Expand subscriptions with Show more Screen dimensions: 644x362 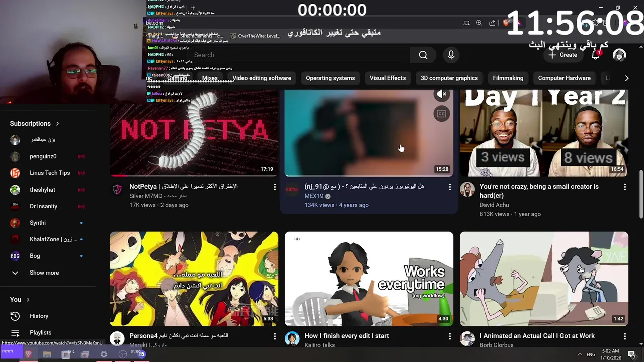(x=48, y=273)
